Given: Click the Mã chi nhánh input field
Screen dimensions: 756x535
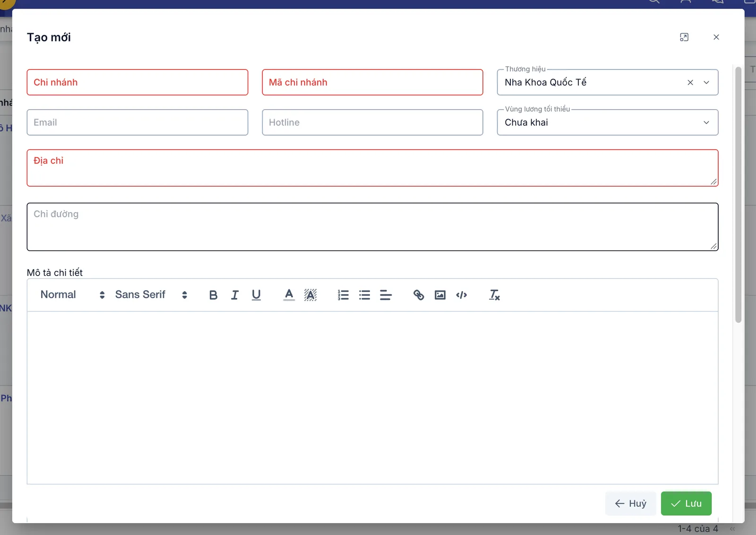Looking at the screenshot, I should pos(372,82).
